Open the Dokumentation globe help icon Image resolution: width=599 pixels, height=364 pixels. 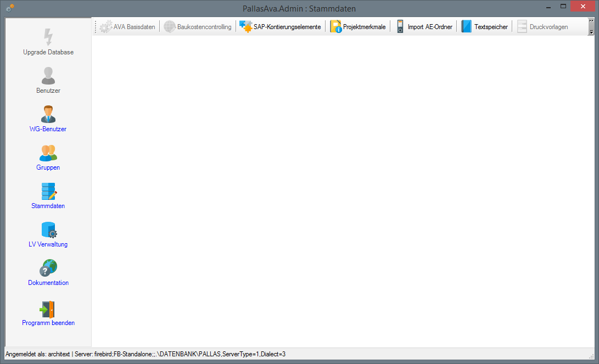tap(48, 268)
